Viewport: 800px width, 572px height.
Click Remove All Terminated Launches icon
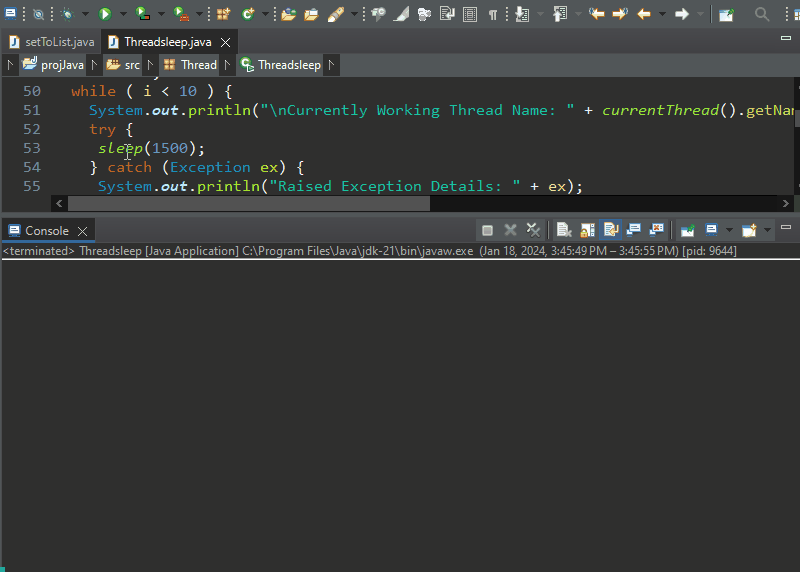pyautogui.click(x=533, y=230)
